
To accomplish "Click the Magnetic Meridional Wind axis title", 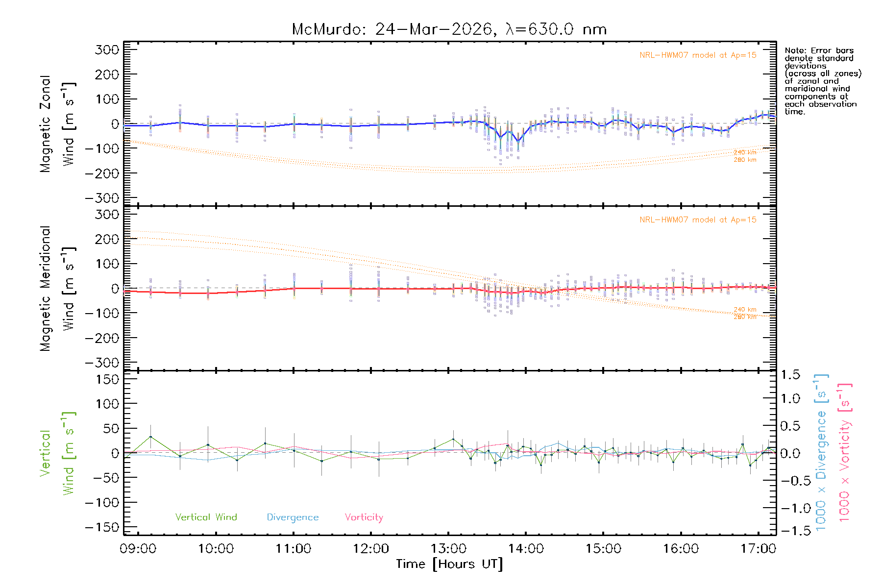I will (x=57, y=289).
